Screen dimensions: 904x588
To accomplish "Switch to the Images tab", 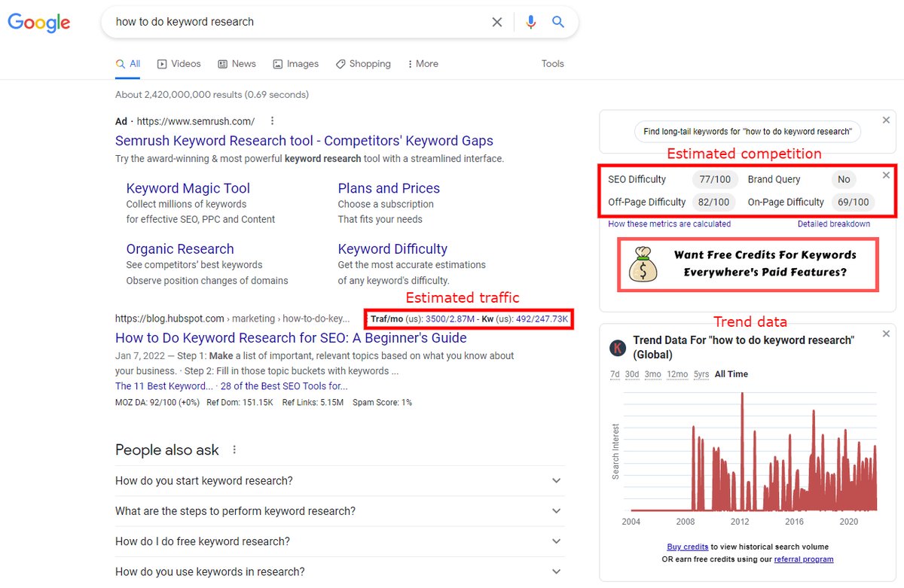I will point(296,64).
